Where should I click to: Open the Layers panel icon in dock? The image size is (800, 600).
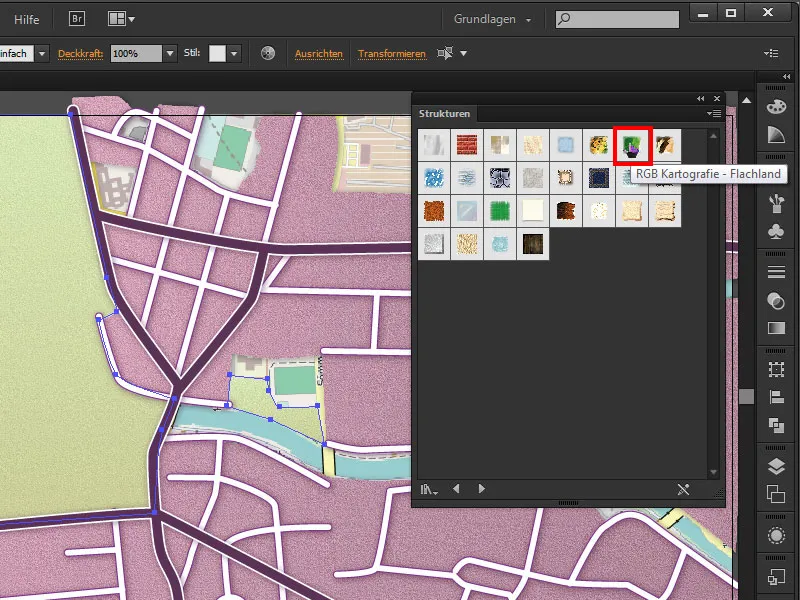(776, 466)
